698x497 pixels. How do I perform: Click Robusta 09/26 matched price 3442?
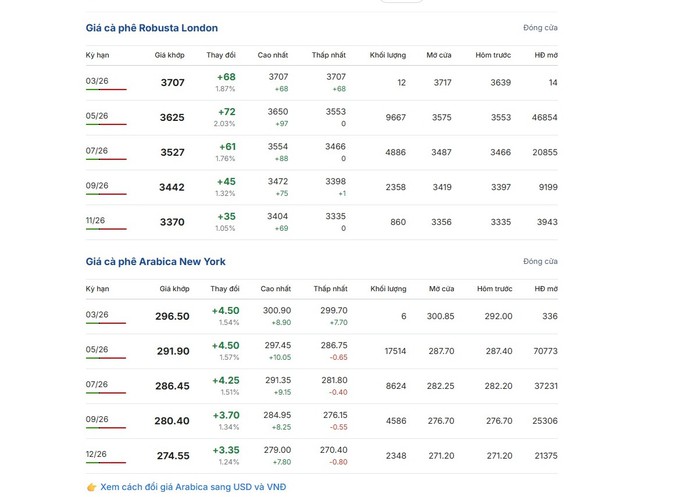[x=172, y=188]
